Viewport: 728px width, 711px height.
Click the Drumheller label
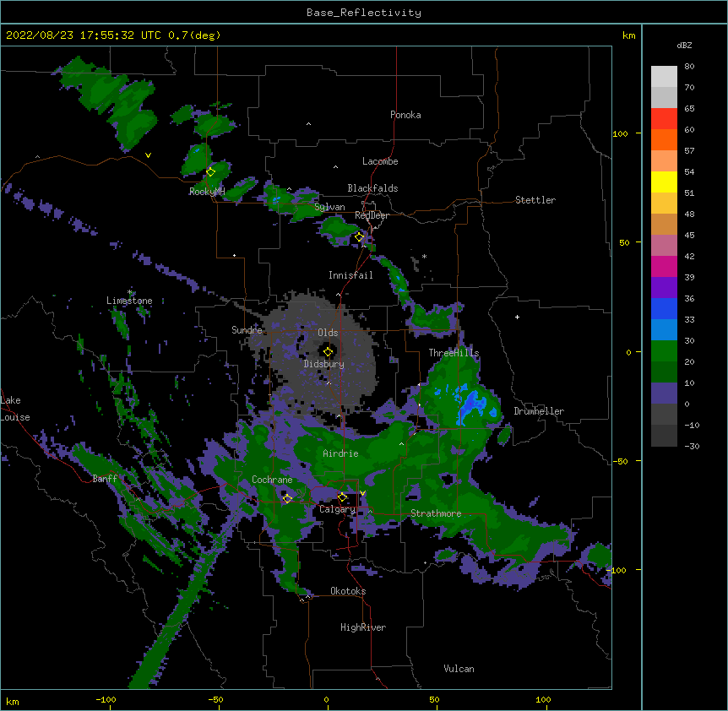(539, 411)
